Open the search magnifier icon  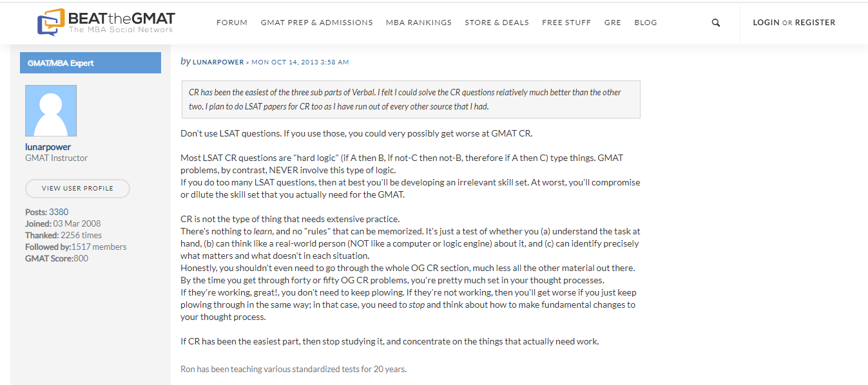click(716, 23)
